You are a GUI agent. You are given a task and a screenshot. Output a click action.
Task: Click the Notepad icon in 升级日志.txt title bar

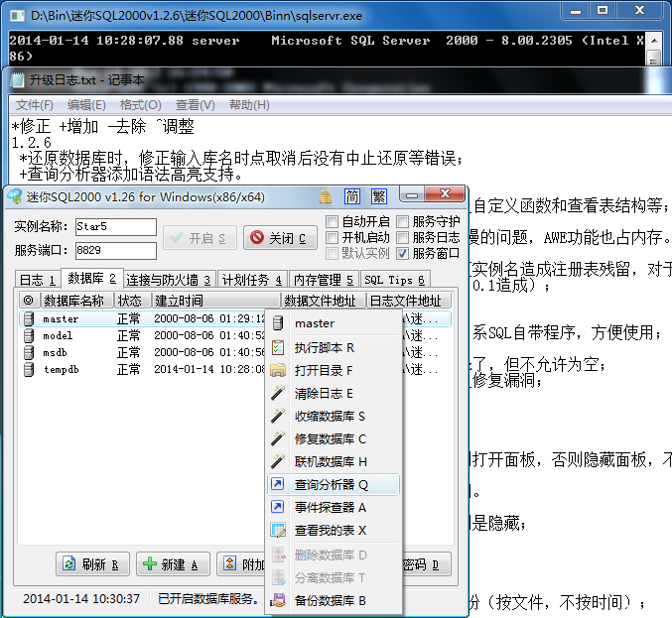pos(17,79)
